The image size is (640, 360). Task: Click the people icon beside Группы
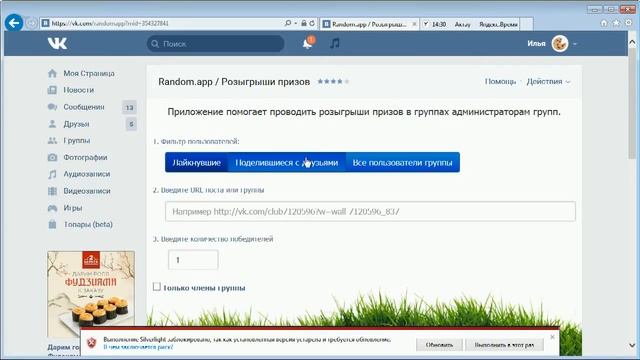52,140
